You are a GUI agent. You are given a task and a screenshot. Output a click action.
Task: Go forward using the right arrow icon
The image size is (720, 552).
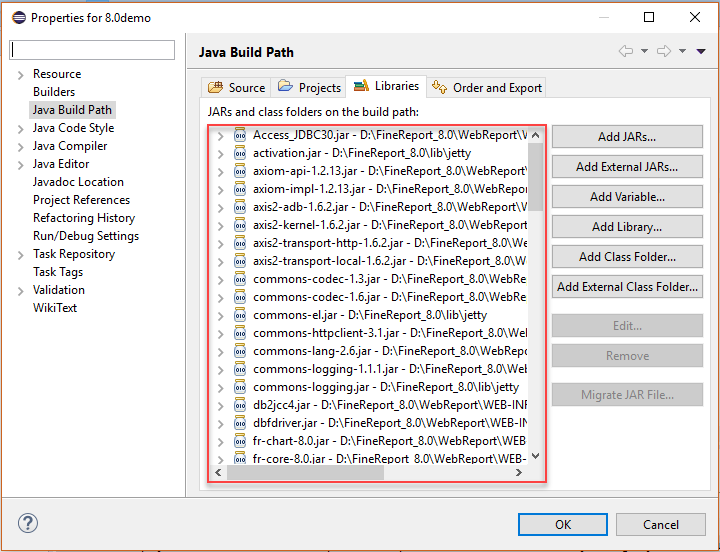tap(664, 51)
